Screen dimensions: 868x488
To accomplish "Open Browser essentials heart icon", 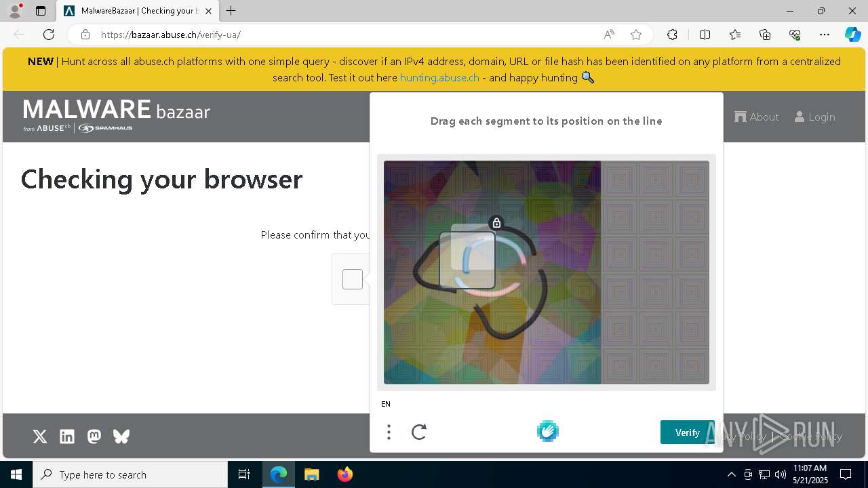I will click(795, 35).
